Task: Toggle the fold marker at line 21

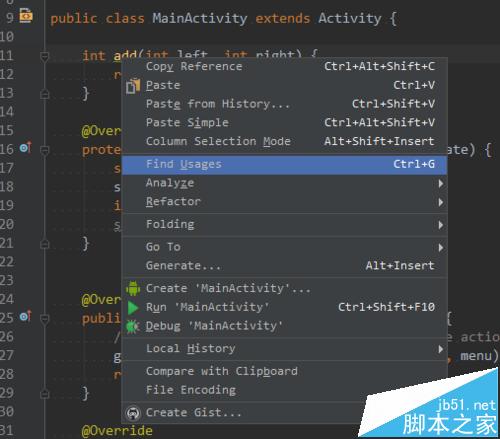Action: pos(44,244)
